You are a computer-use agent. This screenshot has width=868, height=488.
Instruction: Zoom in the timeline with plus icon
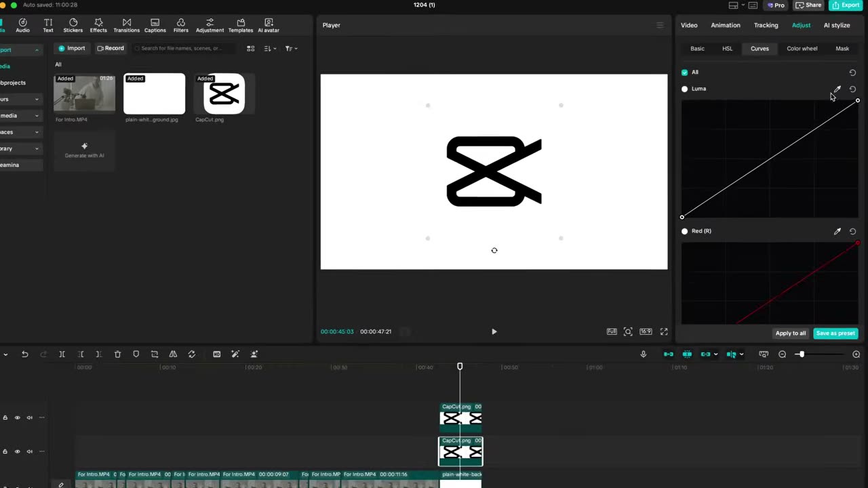856,354
